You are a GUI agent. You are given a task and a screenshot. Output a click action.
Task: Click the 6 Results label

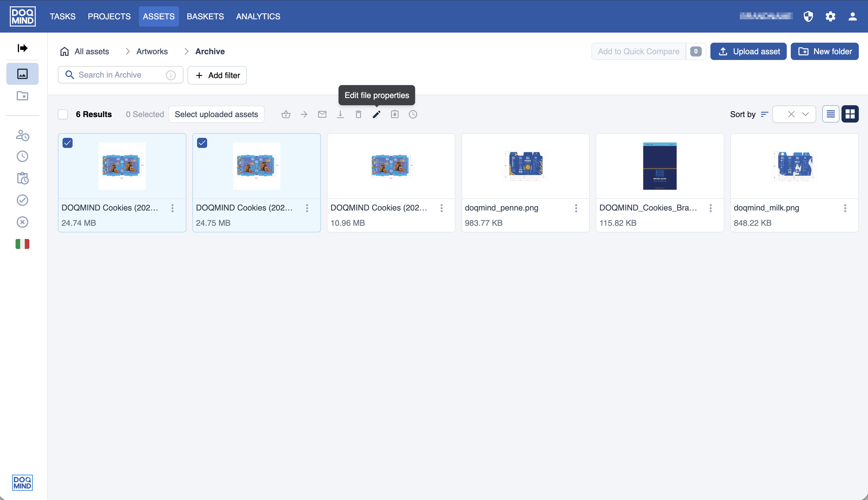(x=94, y=114)
